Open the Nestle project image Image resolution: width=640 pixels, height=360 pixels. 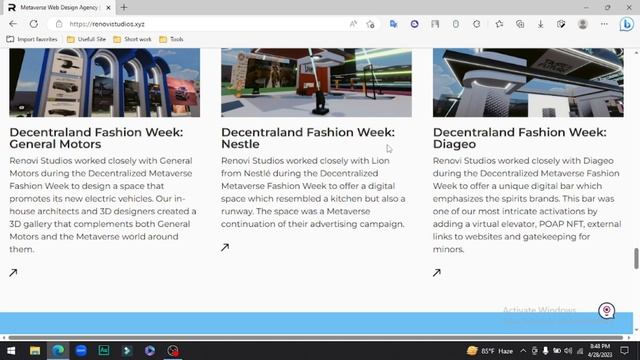click(x=316, y=82)
